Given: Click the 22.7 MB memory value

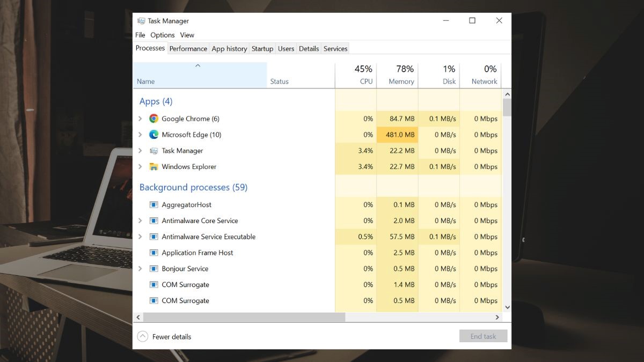Looking at the screenshot, I should (402, 167).
